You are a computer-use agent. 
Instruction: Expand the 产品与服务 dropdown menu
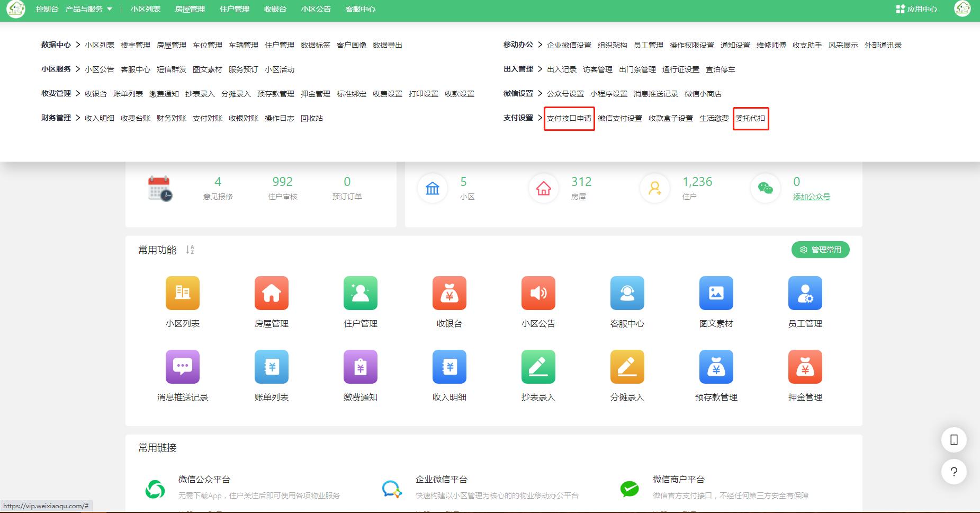coord(88,9)
